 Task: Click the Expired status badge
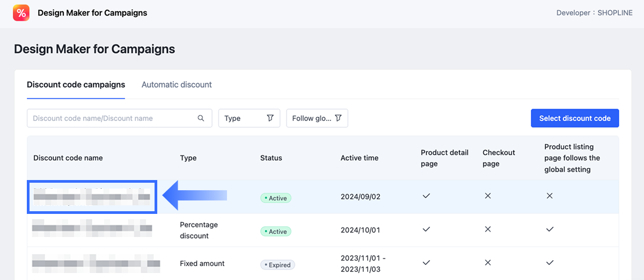277,265
